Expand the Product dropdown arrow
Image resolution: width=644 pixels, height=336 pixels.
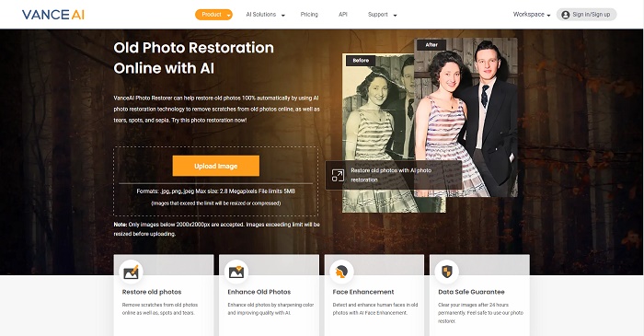229,16
